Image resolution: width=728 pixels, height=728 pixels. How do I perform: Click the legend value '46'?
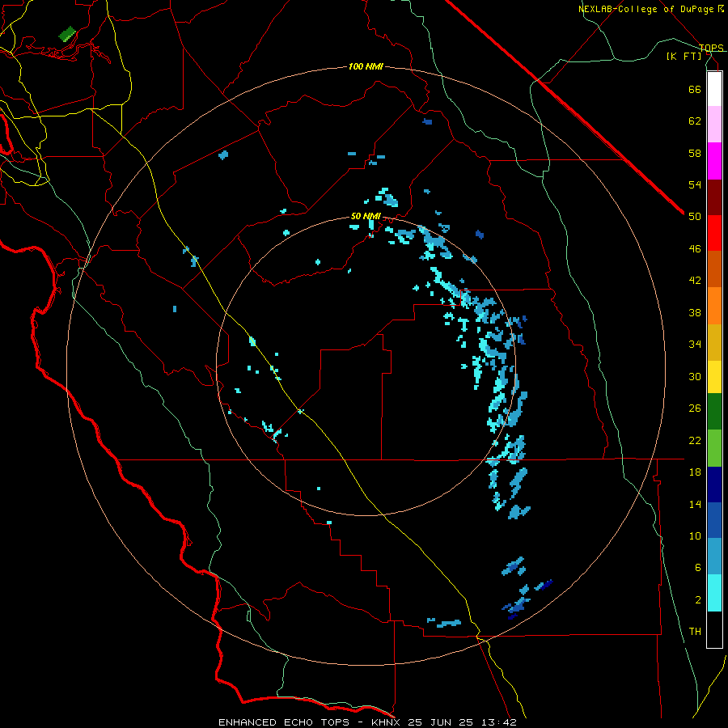coord(695,249)
